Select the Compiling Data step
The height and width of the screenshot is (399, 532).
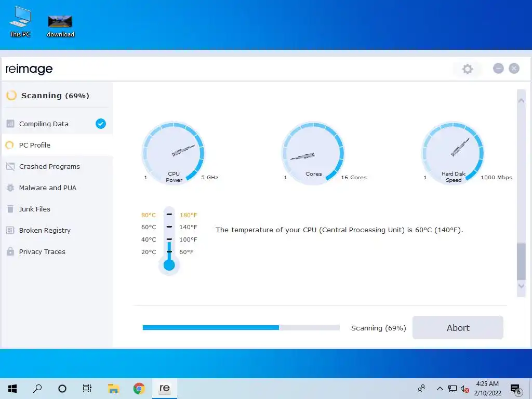(57, 124)
